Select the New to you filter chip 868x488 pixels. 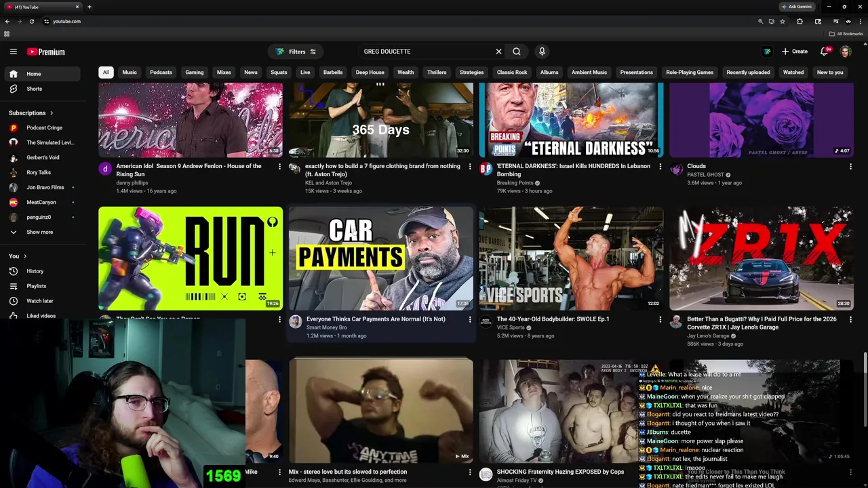830,72
